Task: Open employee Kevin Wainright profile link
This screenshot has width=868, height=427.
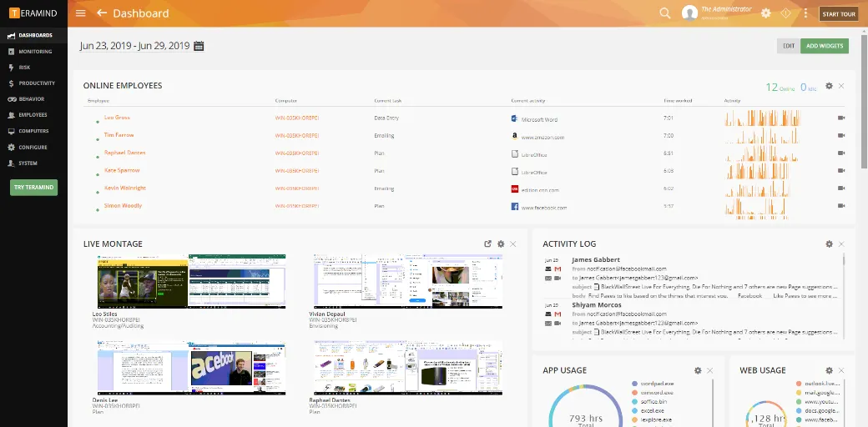Action: pyautogui.click(x=125, y=188)
